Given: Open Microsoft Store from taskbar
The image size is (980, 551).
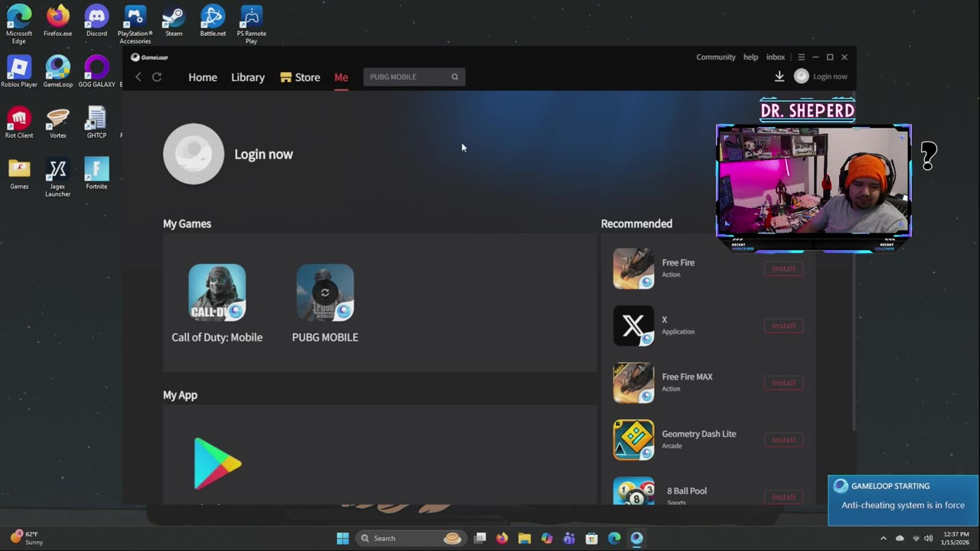Looking at the screenshot, I should (x=591, y=538).
